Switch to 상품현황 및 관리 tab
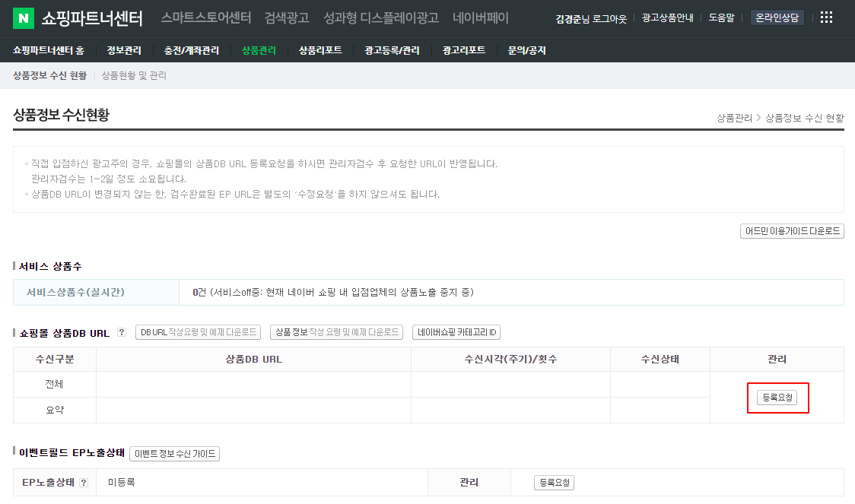This screenshot has width=855, height=504. coord(134,75)
